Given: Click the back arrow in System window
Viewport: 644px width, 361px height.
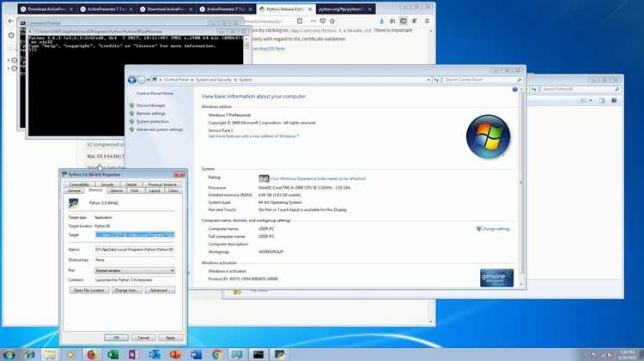Looking at the screenshot, I should [132, 80].
